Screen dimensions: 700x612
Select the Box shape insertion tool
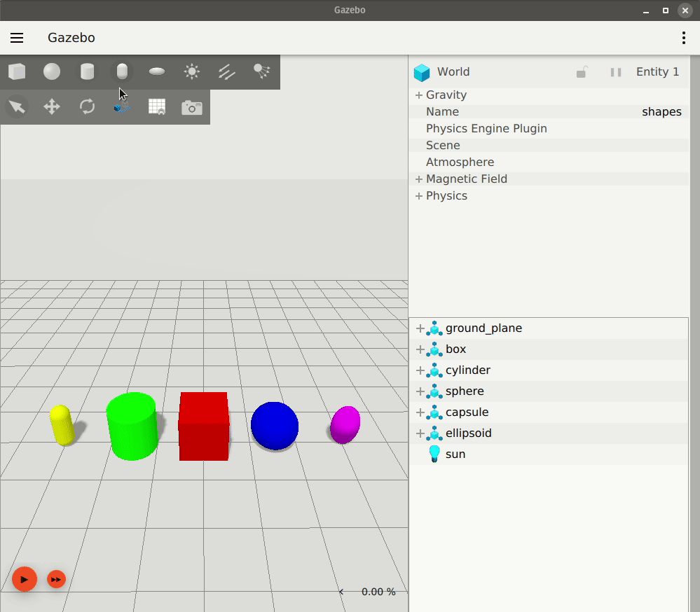(17, 71)
